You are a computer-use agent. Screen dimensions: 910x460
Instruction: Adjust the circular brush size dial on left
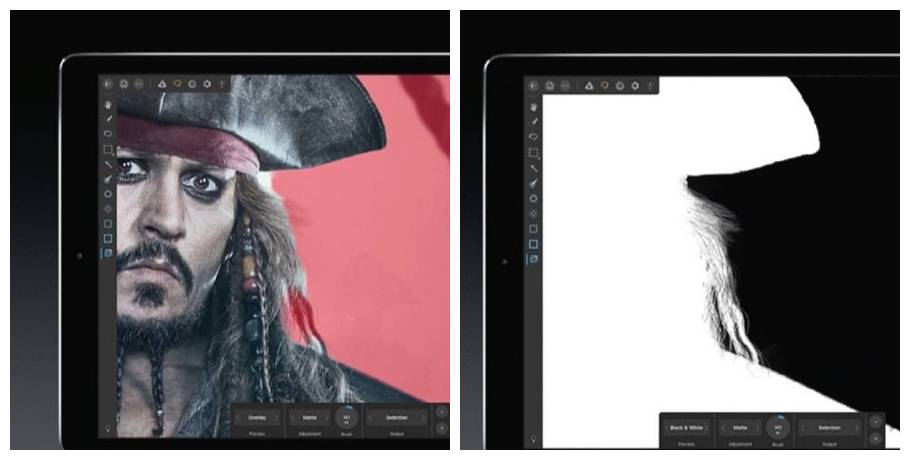[347, 416]
